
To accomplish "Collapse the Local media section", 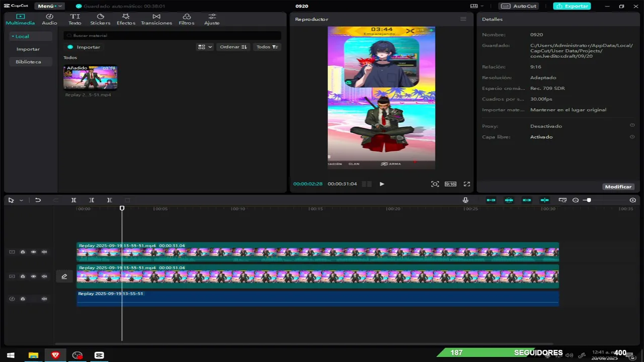I will pyautogui.click(x=31, y=36).
